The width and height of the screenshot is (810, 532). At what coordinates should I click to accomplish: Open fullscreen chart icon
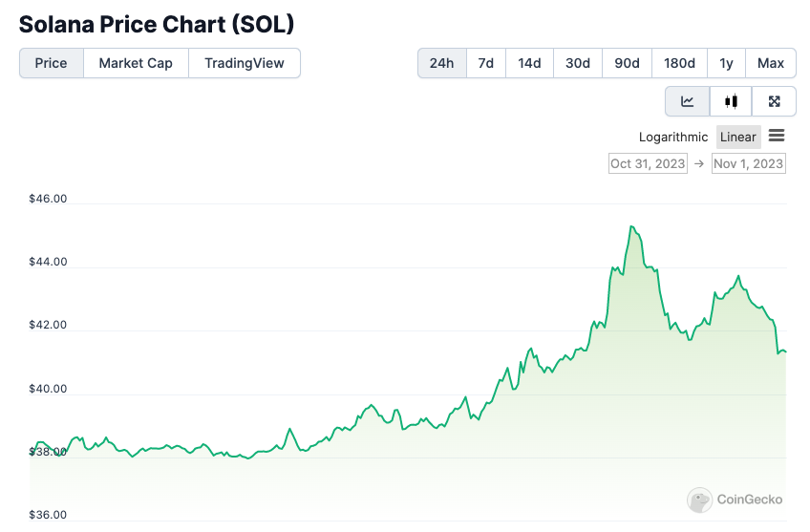[x=775, y=101]
